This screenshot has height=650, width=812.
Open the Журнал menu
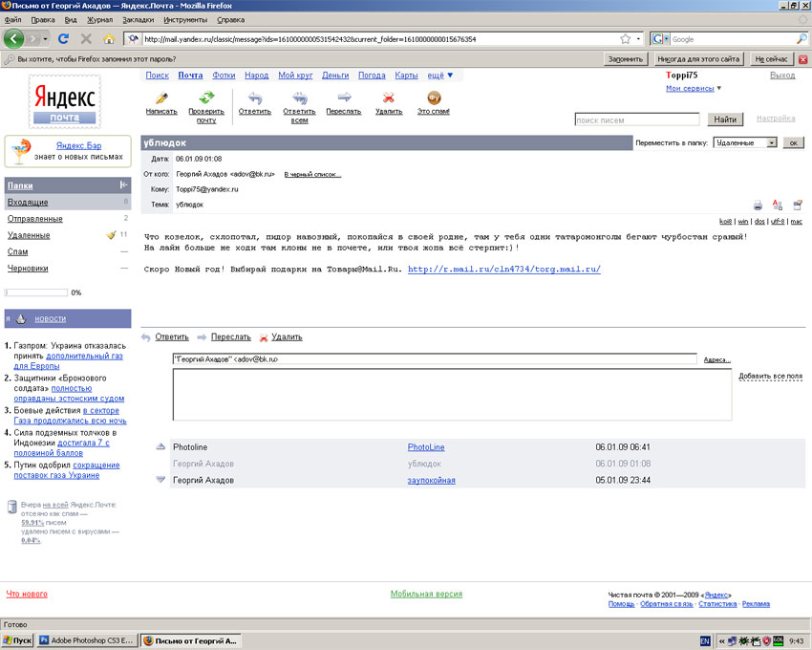(x=99, y=20)
